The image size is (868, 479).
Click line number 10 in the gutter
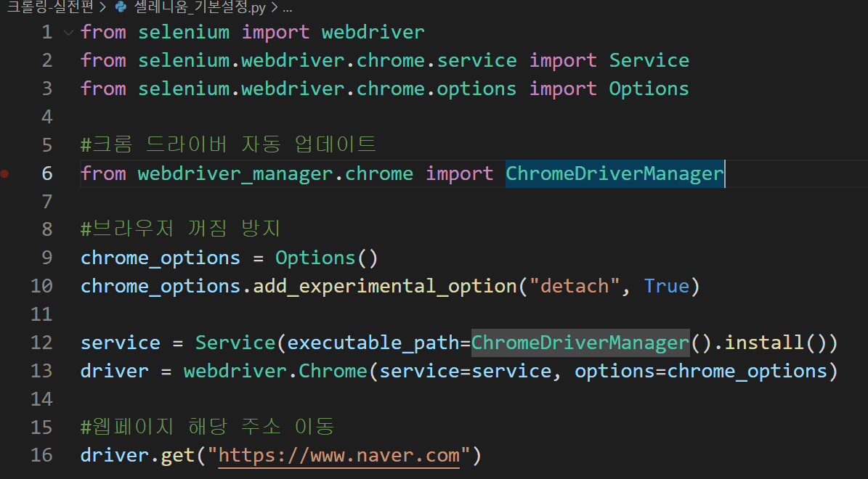point(42,286)
